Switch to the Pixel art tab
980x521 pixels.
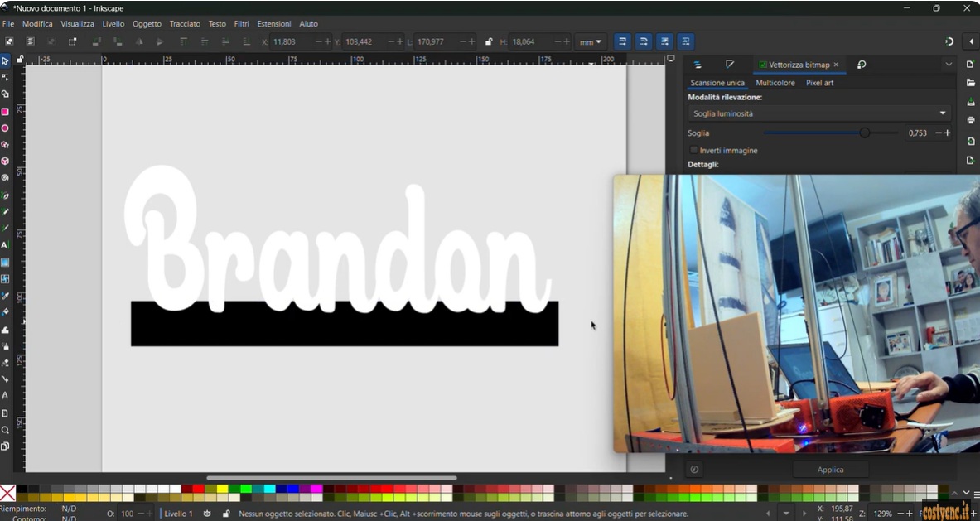(x=819, y=83)
